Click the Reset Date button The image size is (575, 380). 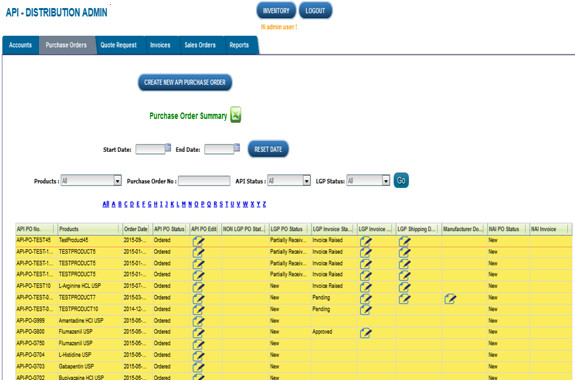click(x=268, y=149)
